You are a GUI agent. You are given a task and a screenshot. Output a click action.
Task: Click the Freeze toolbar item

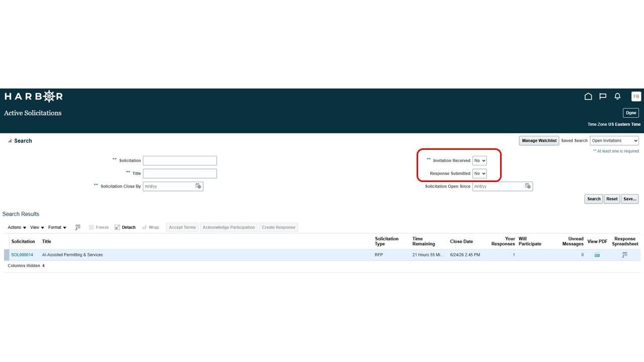tap(99, 227)
